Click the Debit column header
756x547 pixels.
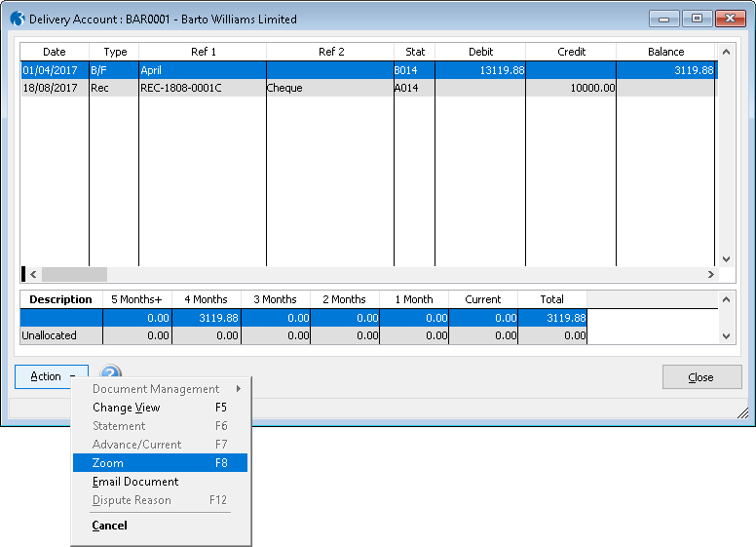[x=480, y=52]
